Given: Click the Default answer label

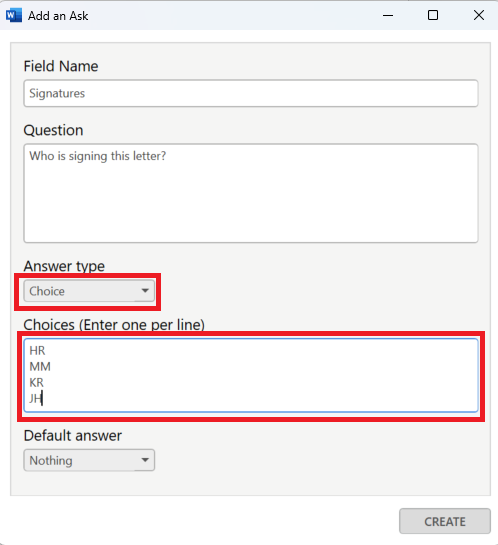Looking at the screenshot, I should click(x=73, y=436).
